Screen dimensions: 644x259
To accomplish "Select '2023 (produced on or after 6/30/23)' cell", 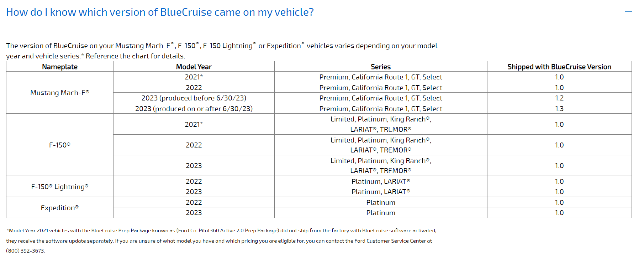I will [x=194, y=109].
